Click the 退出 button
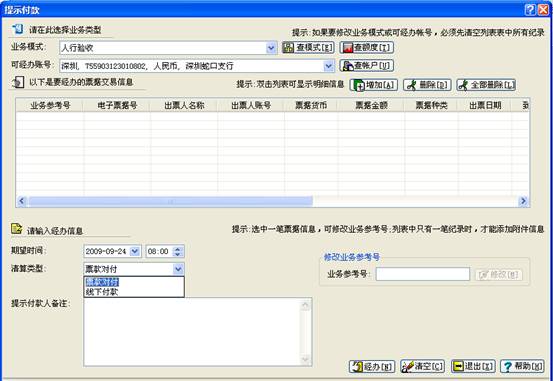The height and width of the screenshot is (381, 553). click(473, 367)
